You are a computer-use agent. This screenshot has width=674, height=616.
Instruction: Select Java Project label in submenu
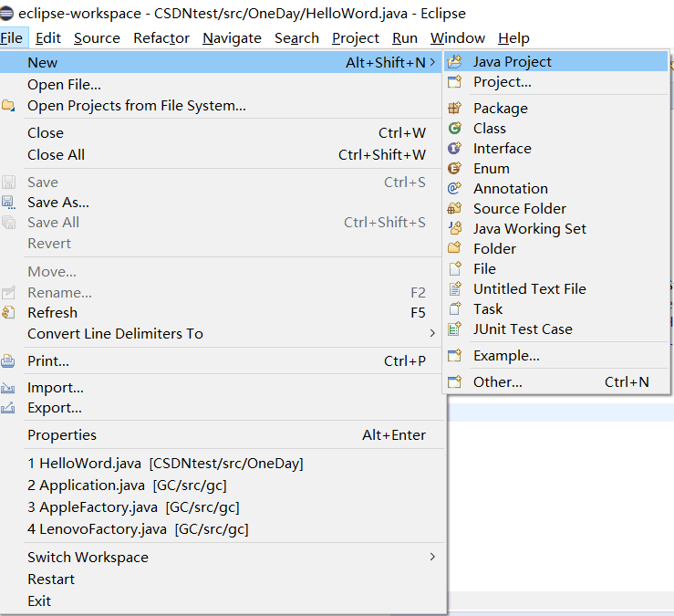(512, 62)
